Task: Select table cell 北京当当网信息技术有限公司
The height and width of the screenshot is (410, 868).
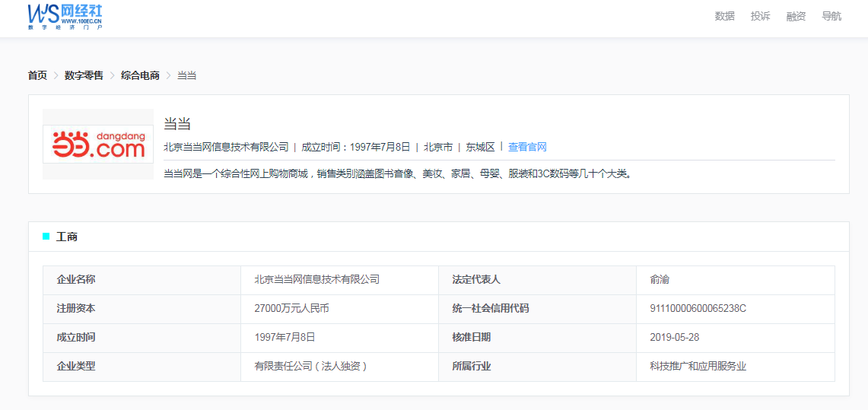Action: point(316,279)
